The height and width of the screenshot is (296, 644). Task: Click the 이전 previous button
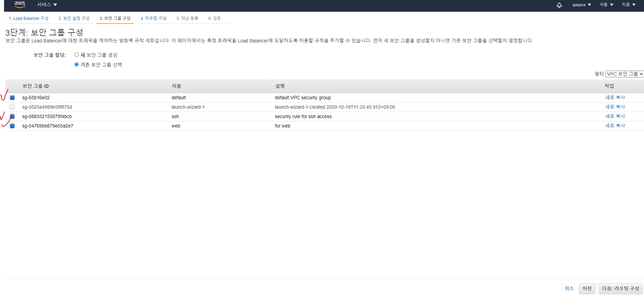[x=587, y=289]
